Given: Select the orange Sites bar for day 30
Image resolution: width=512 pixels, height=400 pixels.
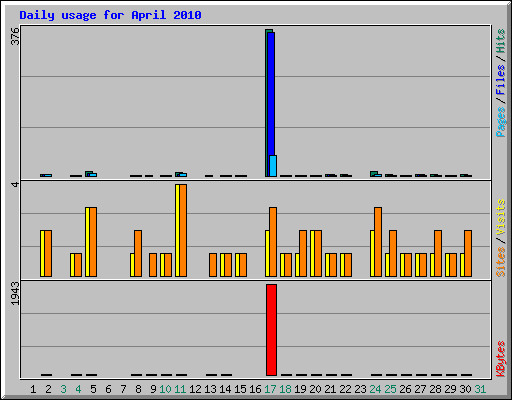Looking at the screenshot, I should (468, 253).
